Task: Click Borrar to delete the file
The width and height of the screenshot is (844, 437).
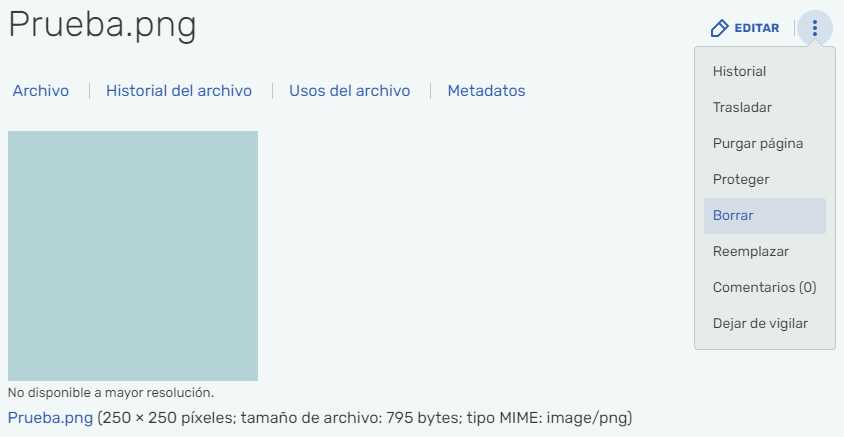Action: pyautogui.click(x=733, y=216)
